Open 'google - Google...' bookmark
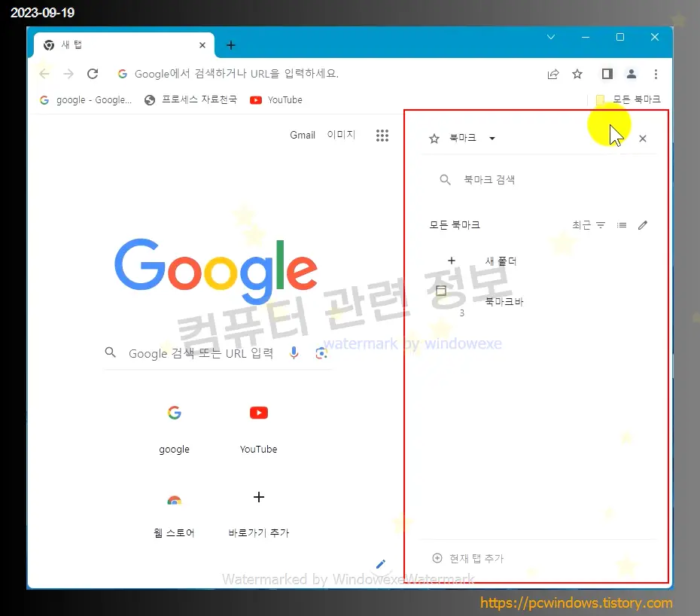The height and width of the screenshot is (616, 700). [x=86, y=100]
